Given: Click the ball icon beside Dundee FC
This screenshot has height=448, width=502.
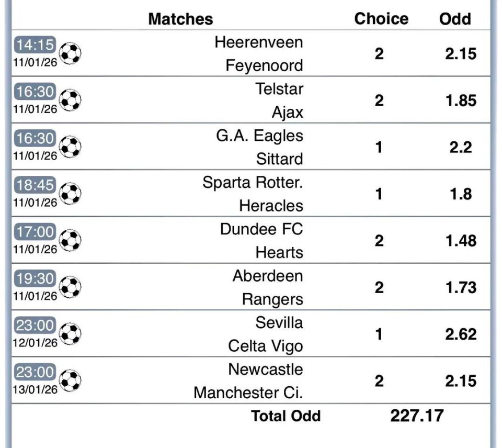Looking at the screenshot, I should [x=70, y=241].
